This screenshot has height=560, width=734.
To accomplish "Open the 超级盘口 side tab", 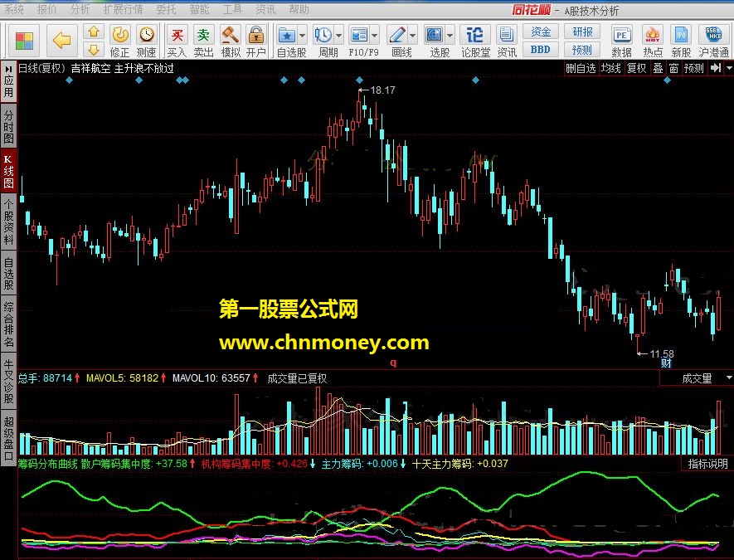I will [x=8, y=438].
